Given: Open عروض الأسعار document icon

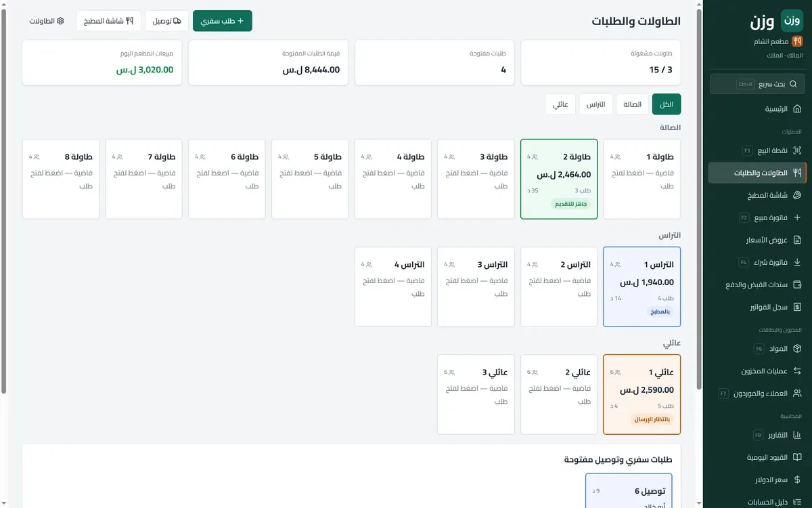Looking at the screenshot, I should [x=797, y=240].
